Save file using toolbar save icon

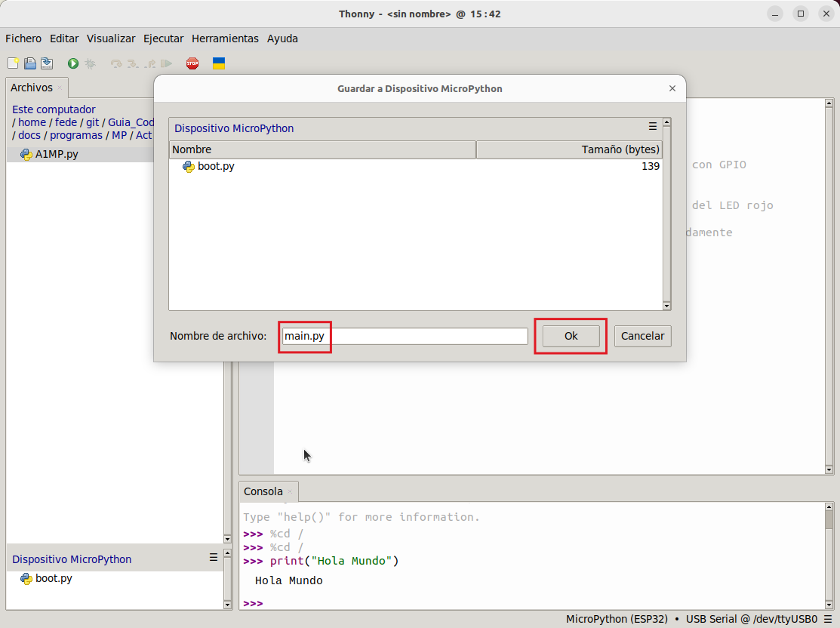click(x=47, y=63)
